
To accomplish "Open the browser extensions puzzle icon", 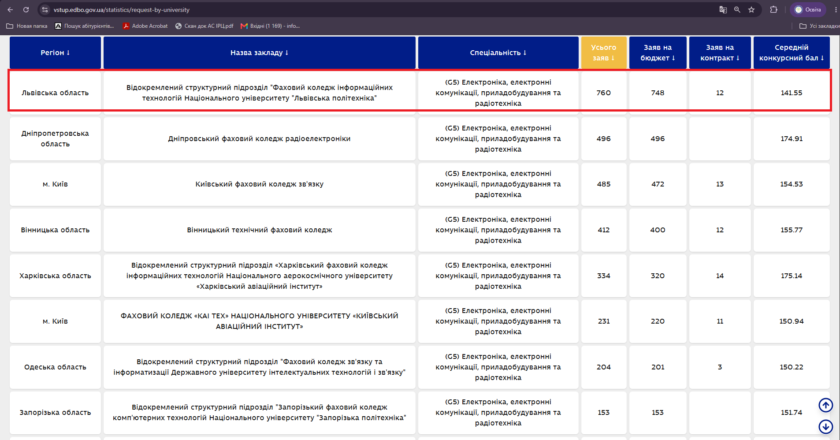I will (774, 10).
